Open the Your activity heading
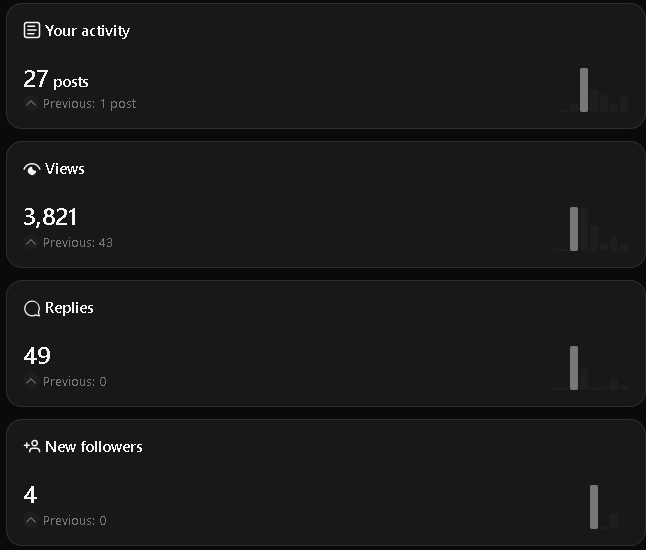646x550 pixels. click(x=87, y=31)
